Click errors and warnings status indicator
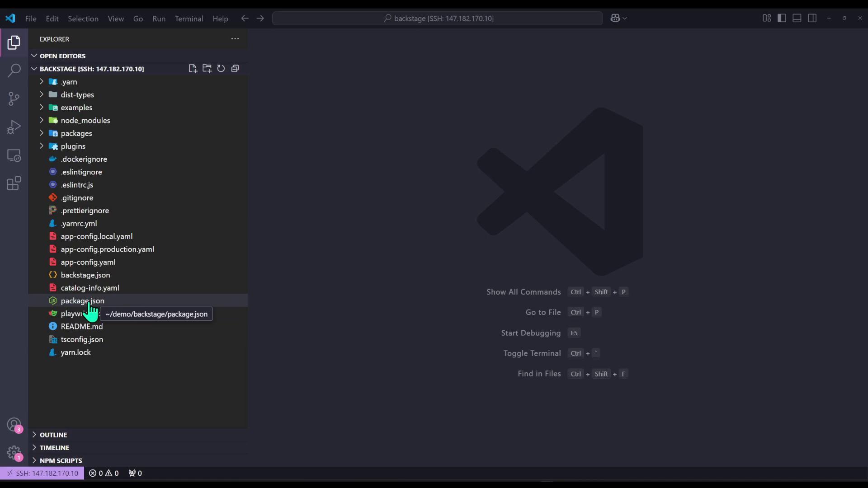 click(104, 473)
